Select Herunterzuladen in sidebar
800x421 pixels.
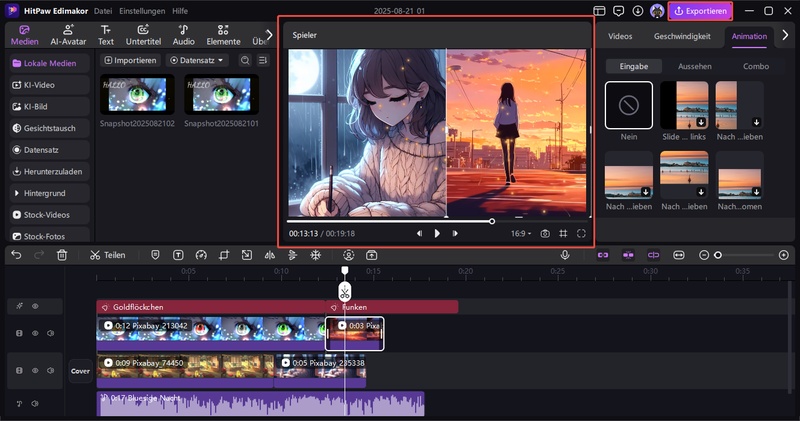point(49,171)
